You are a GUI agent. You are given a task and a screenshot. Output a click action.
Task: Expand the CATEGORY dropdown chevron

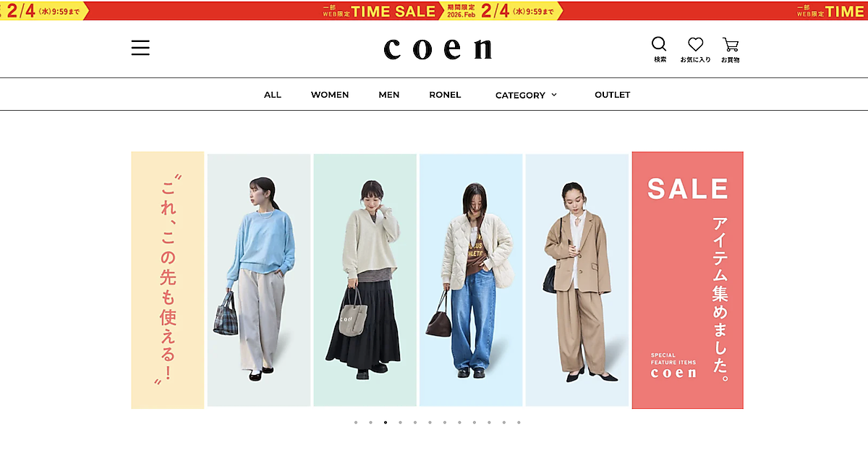click(x=554, y=95)
